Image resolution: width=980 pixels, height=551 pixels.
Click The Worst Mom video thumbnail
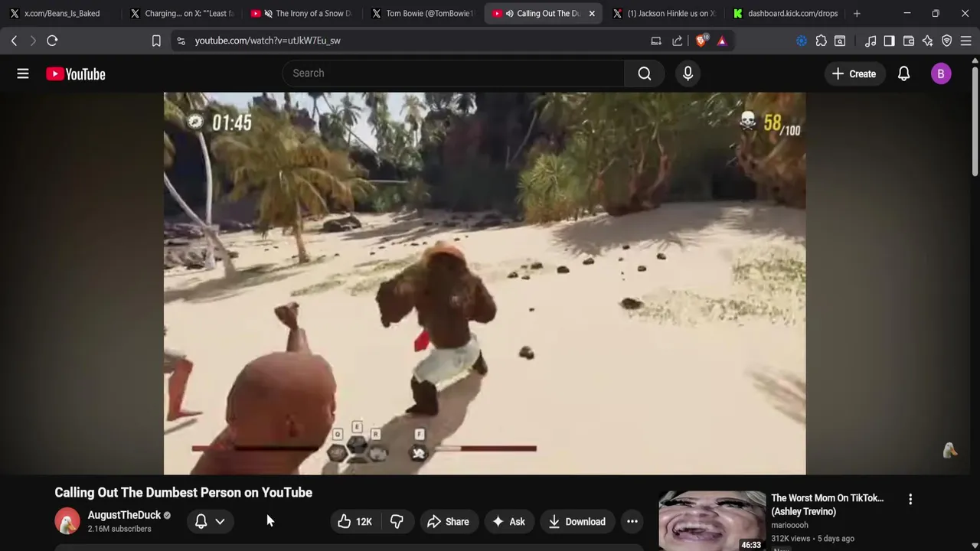click(712, 521)
